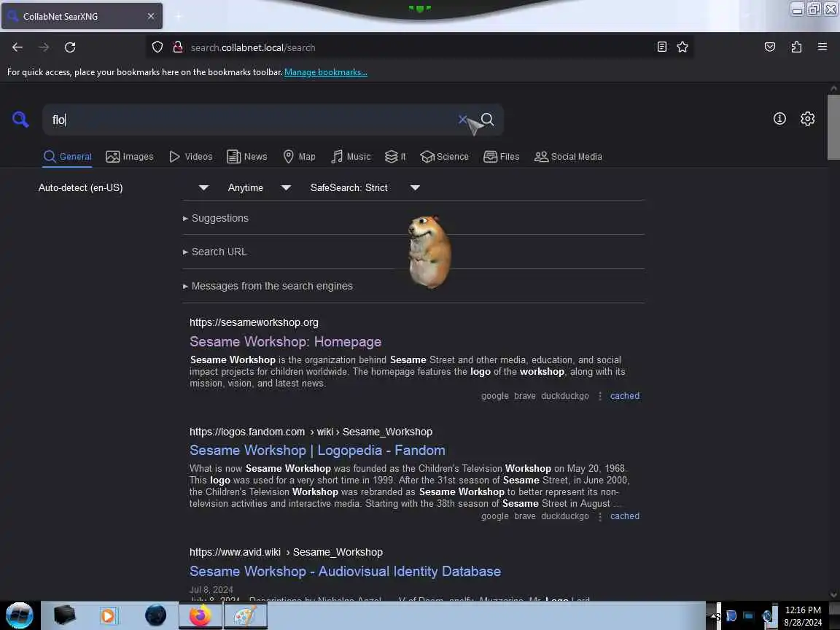Close the CollabNet SearXNG tab
The width and height of the screenshot is (840, 630).
coord(150,17)
